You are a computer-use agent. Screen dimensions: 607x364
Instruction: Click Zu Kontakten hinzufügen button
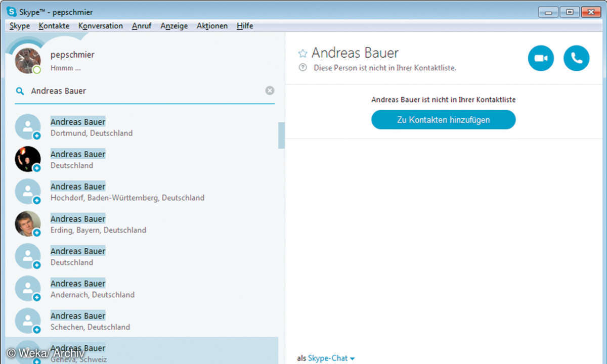444,120
